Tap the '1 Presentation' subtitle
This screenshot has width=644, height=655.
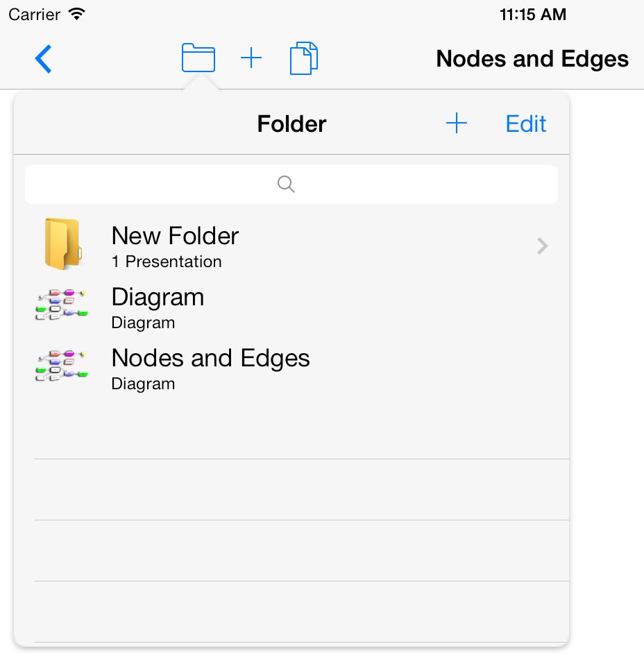pos(167,262)
